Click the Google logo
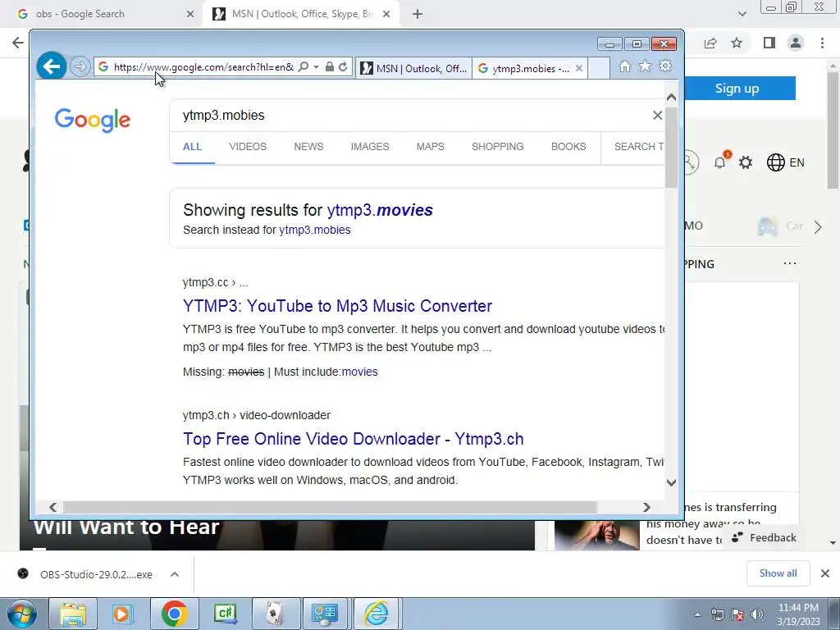The image size is (840, 630). pos(92,120)
